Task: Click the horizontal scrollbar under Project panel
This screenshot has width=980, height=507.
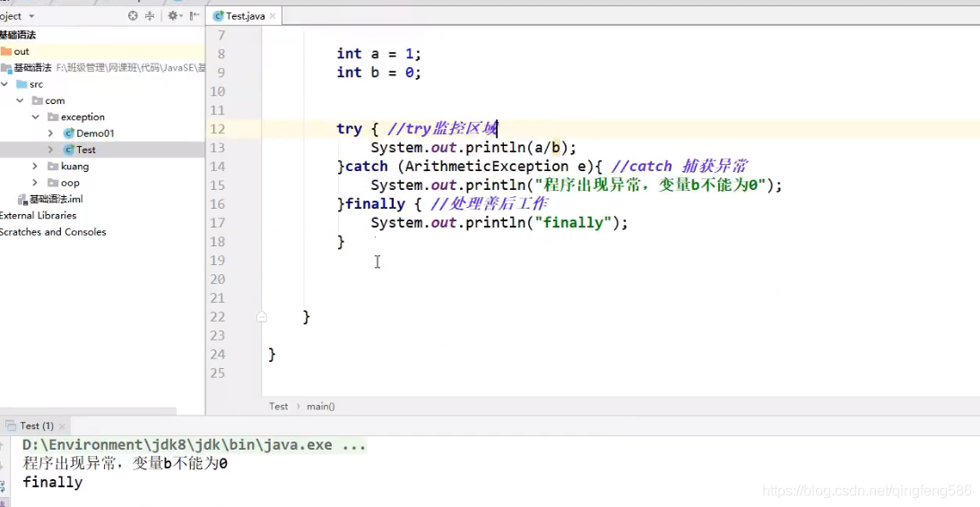Action: click(88, 411)
